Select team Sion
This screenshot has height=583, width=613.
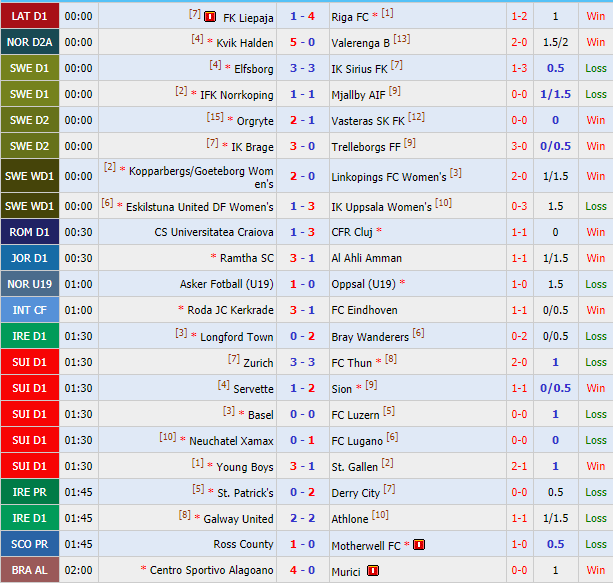point(341,389)
